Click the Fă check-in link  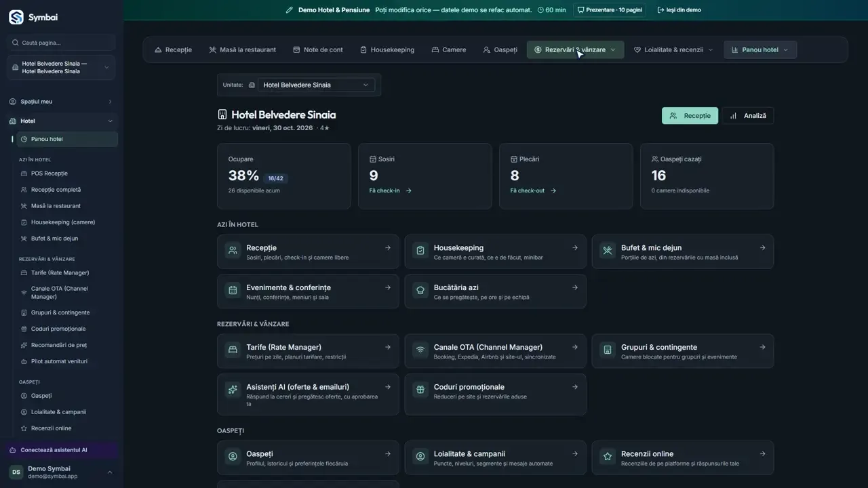pos(391,190)
